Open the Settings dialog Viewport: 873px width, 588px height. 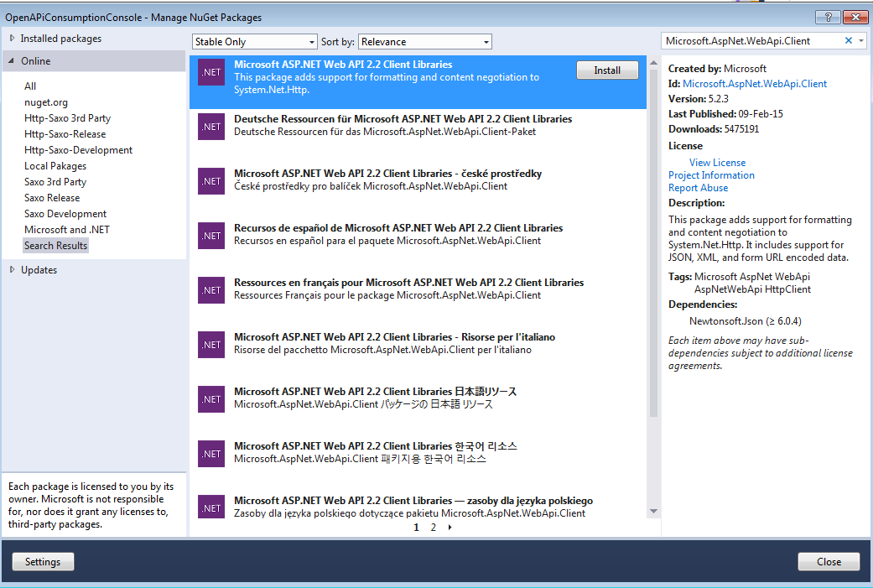(x=43, y=562)
